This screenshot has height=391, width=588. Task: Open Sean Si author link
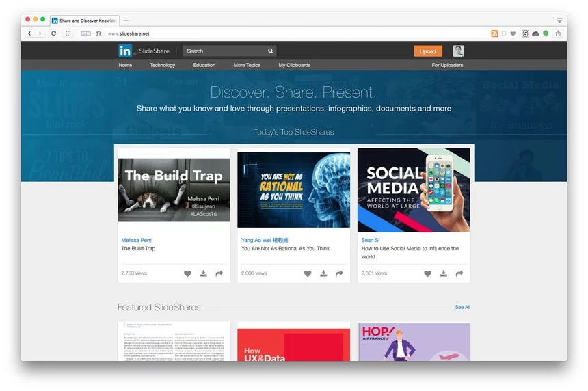click(371, 240)
